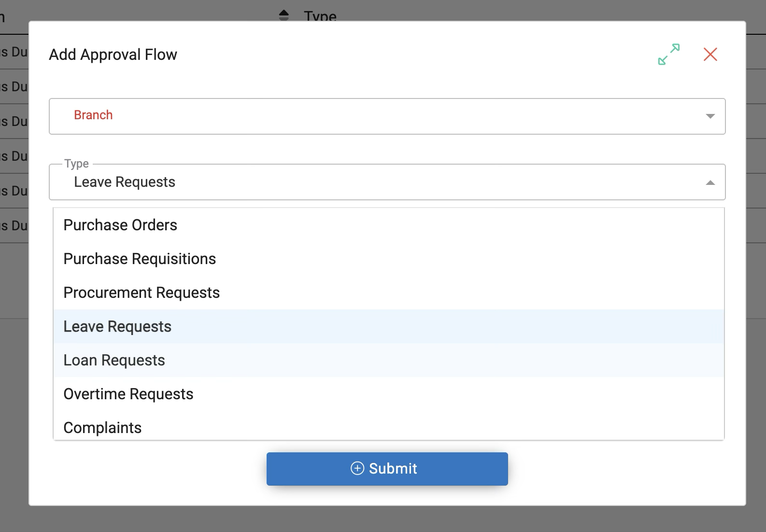Screen dimensions: 766x532
Task: Pick the Complaints option
Action: coord(102,428)
